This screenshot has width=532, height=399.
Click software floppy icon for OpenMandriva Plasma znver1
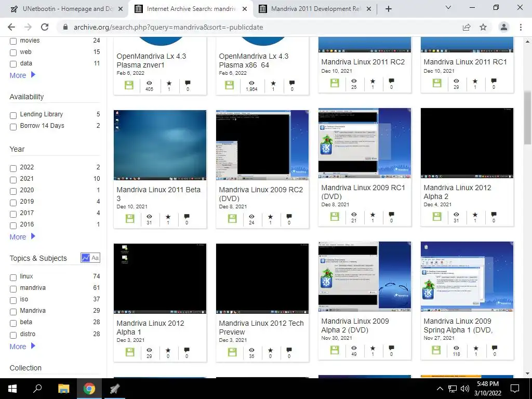click(129, 85)
